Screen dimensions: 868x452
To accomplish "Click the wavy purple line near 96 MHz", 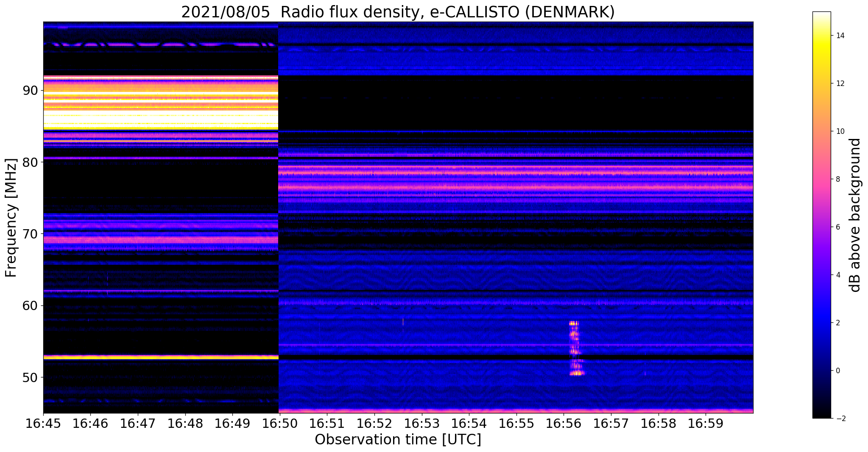I will pyautogui.click(x=161, y=44).
